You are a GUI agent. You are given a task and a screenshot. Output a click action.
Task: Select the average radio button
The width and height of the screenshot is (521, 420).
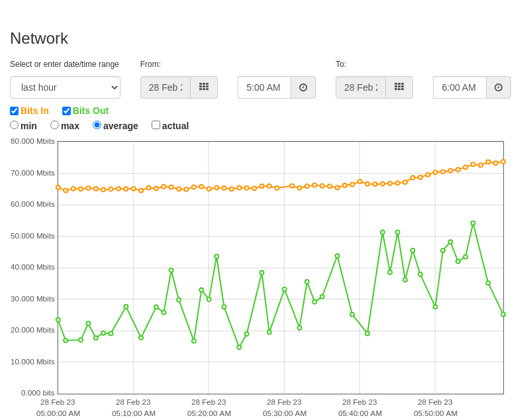point(97,125)
